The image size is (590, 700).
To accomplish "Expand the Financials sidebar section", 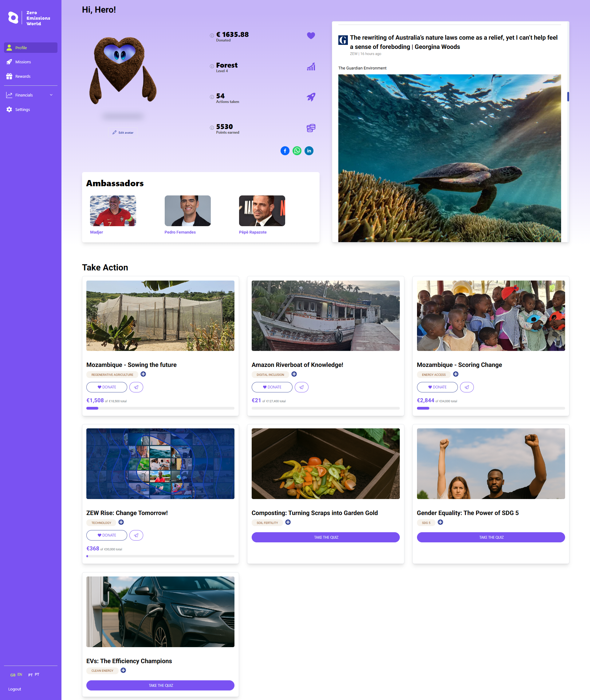I will coord(24,95).
